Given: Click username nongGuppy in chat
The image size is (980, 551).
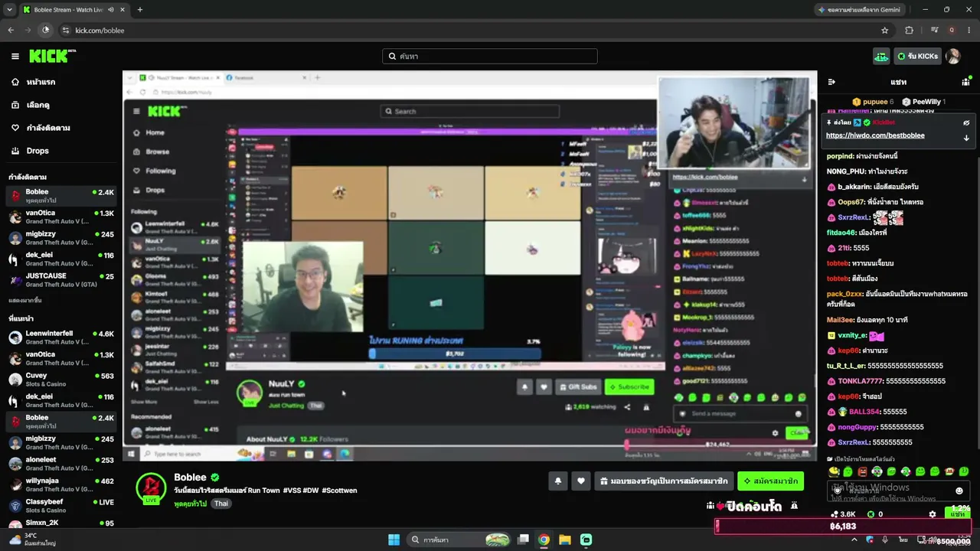Looking at the screenshot, I should 857,427.
